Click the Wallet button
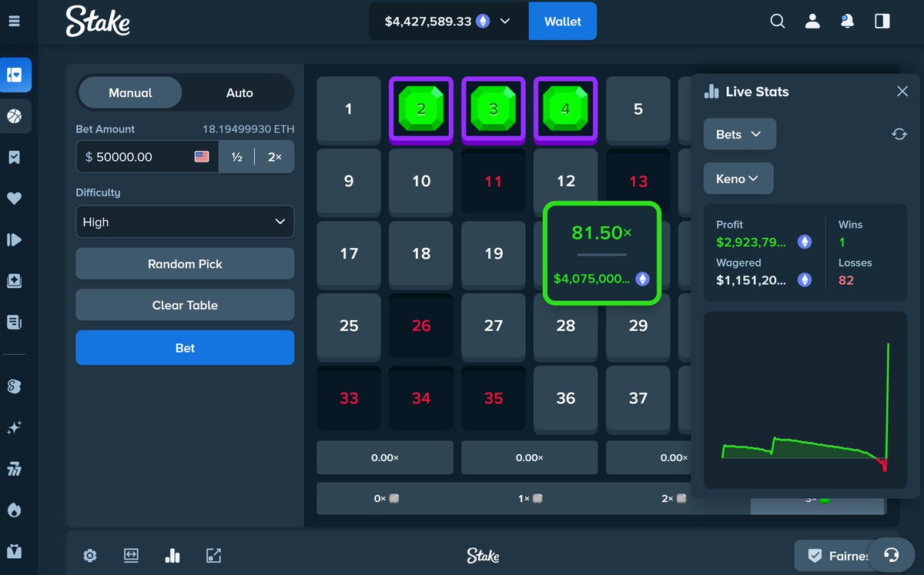Screen dimensions: 924x575 coord(563,22)
